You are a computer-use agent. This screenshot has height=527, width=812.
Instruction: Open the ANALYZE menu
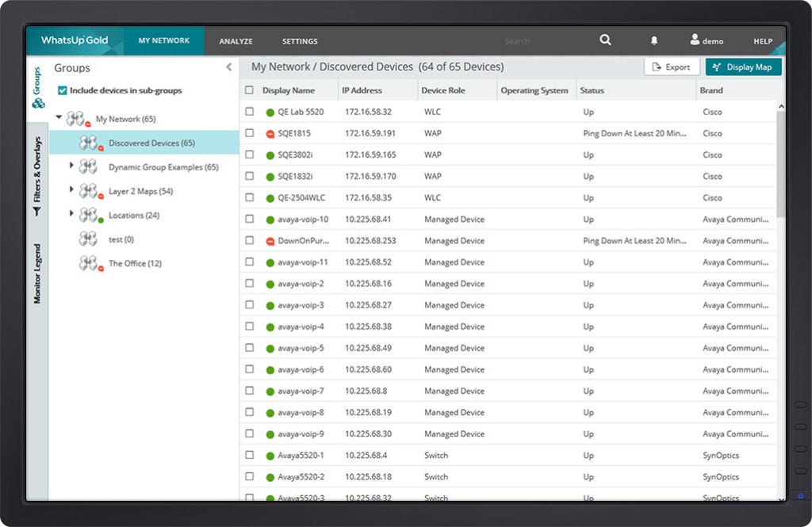point(236,41)
